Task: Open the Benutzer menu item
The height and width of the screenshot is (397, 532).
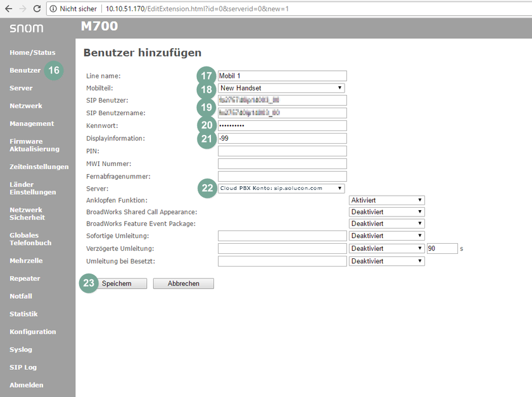Action: 25,70
